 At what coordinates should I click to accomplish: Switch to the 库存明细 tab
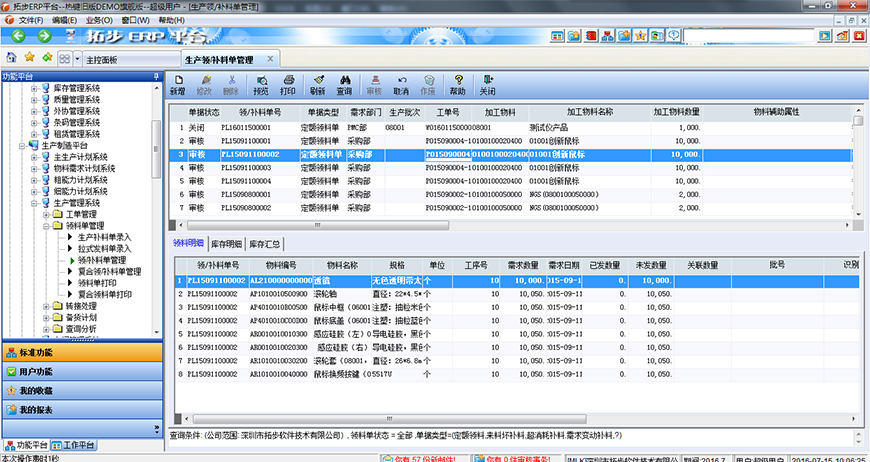pyautogui.click(x=225, y=244)
